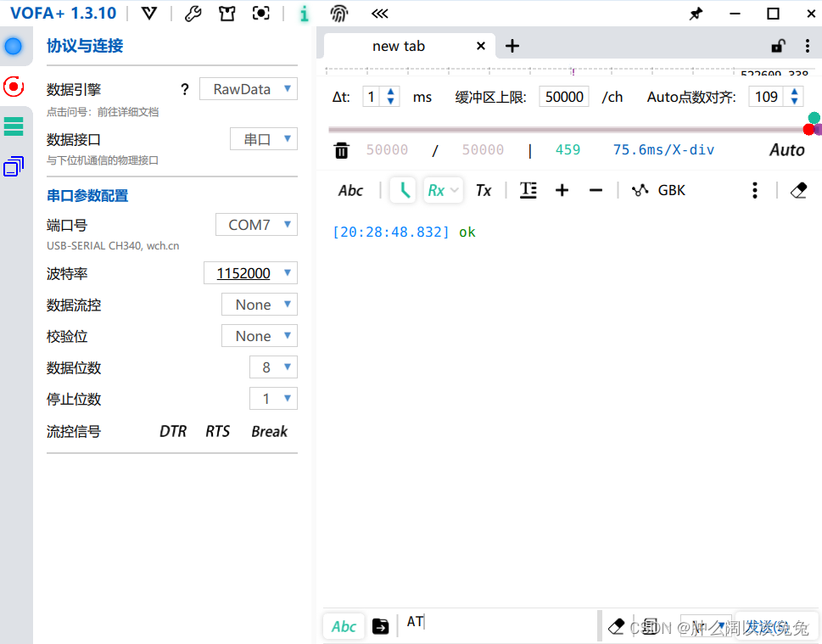
Task: Click the red slider handle
Action: click(809, 129)
